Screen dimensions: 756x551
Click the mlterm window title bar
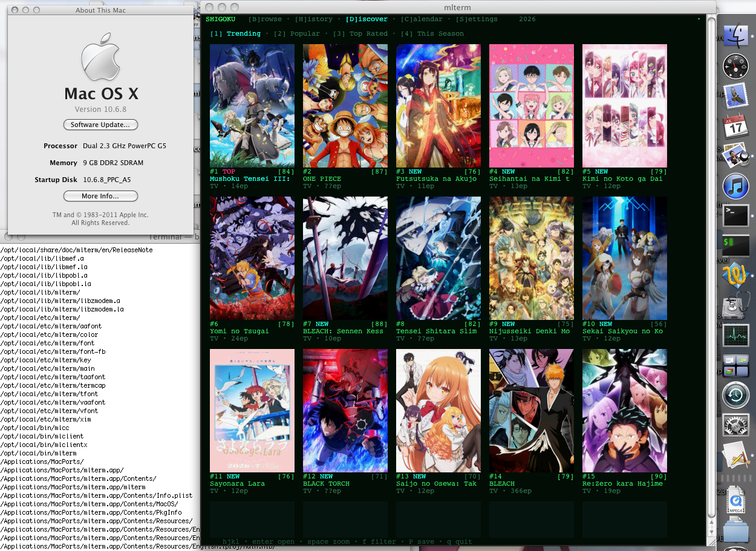(458, 7)
